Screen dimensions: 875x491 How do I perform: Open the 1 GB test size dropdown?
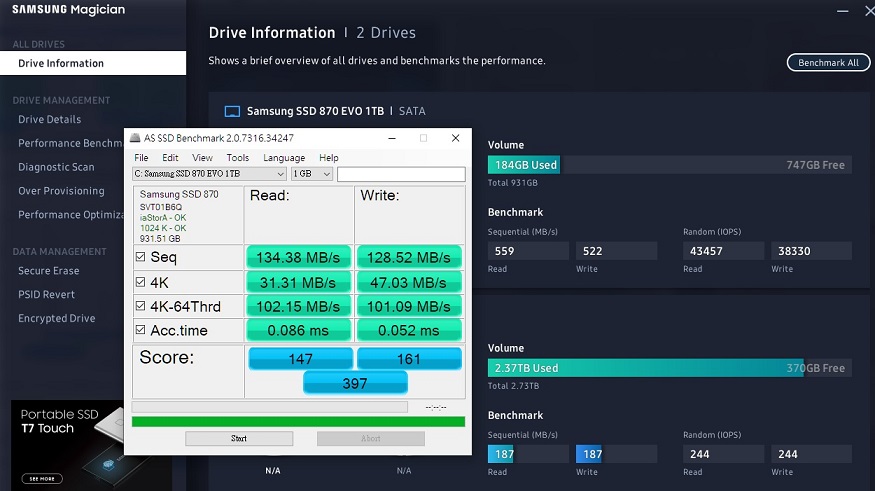(x=312, y=174)
